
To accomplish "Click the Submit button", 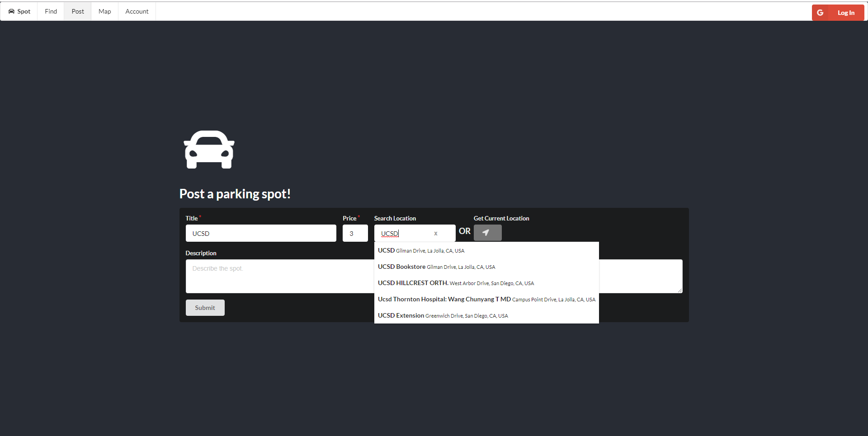I will 205,308.
